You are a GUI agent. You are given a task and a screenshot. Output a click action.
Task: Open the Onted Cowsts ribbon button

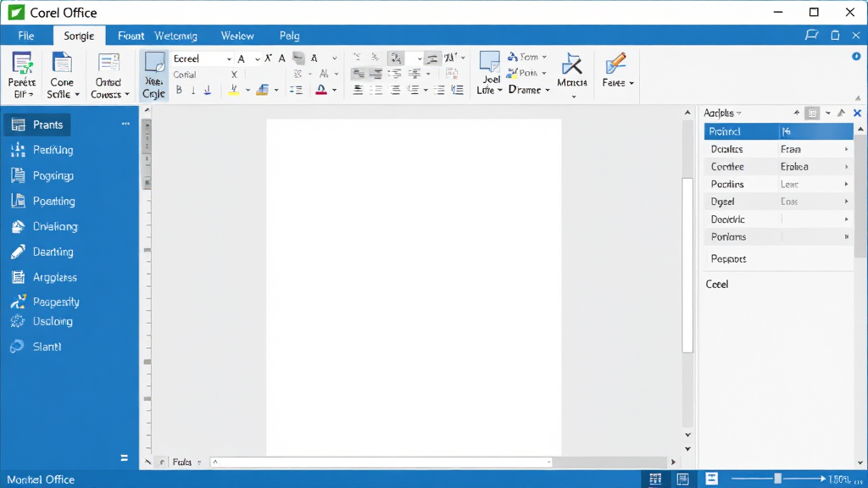109,75
